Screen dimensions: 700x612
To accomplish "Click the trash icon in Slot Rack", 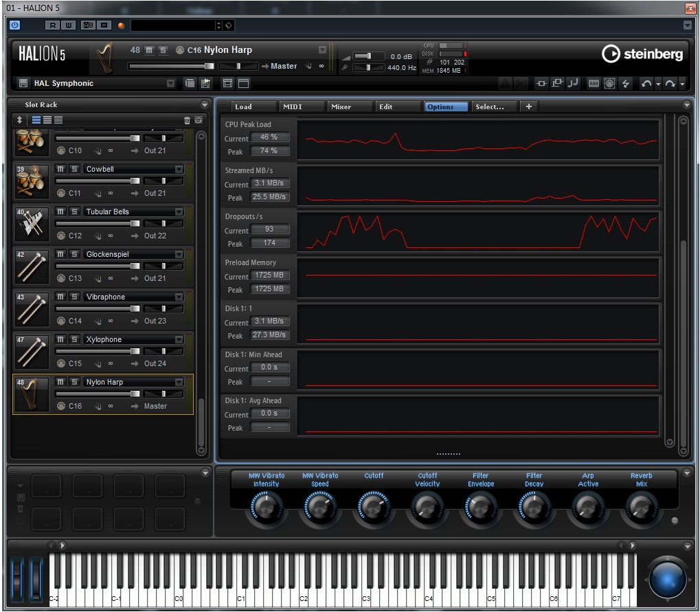I will pyautogui.click(x=187, y=120).
